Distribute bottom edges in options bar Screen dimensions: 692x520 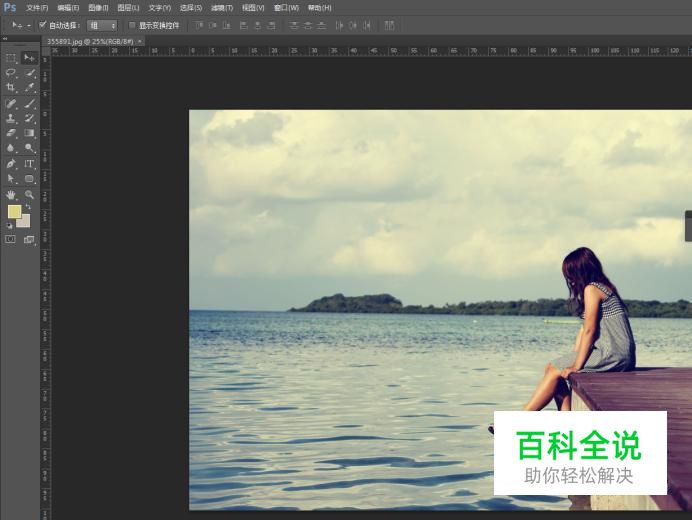322,26
